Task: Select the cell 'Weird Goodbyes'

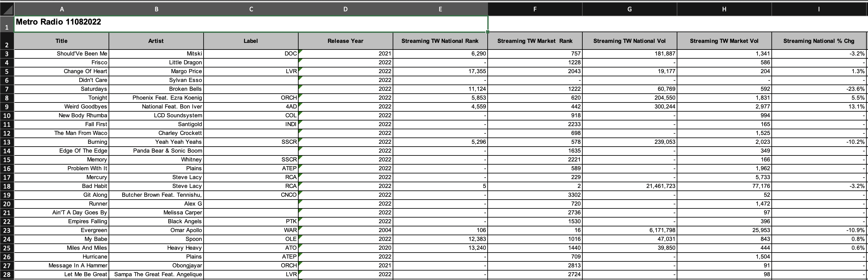Action: pos(62,106)
